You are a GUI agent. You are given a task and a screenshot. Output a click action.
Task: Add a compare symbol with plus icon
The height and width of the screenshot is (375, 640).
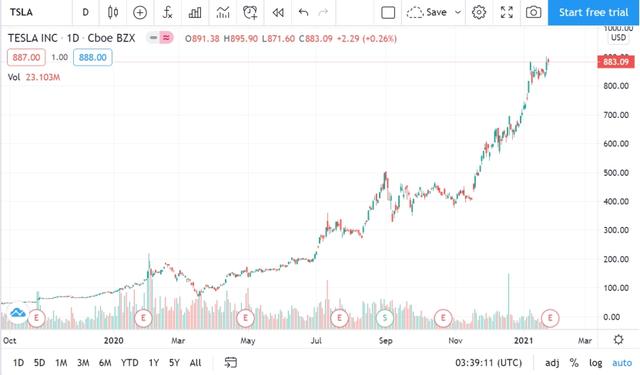(140, 13)
